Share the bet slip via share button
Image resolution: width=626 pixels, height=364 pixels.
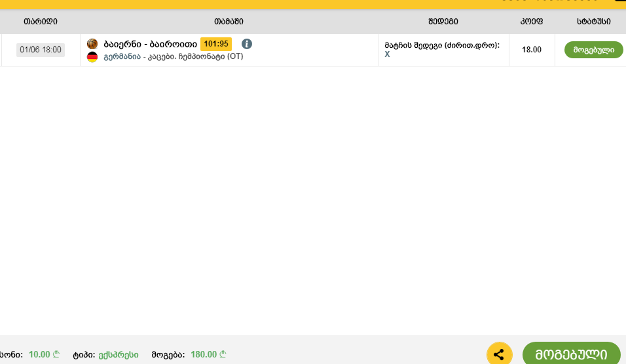[x=499, y=354]
